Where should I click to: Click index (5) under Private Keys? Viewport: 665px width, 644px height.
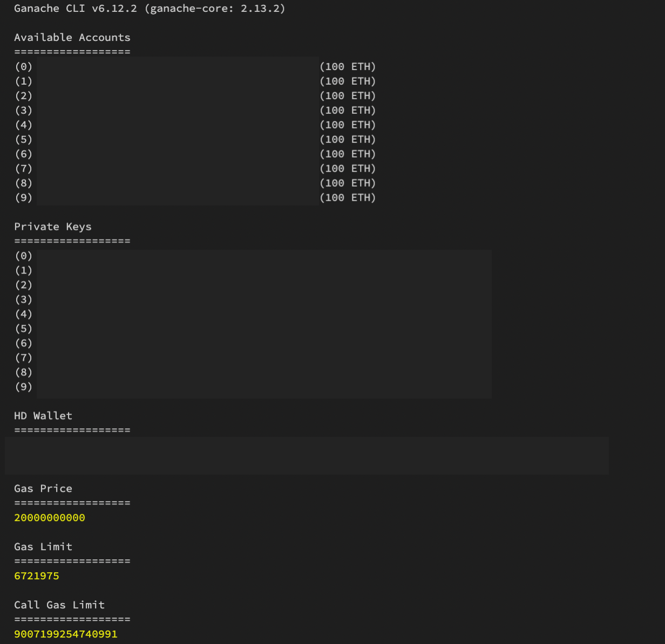coord(24,328)
